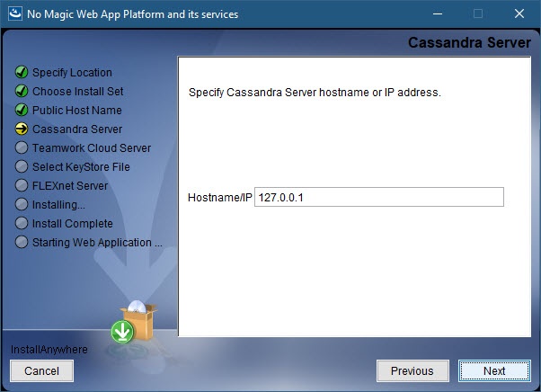Click gray circle beside Installing...
This screenshot has width=541, height=392.
[22, 204]
